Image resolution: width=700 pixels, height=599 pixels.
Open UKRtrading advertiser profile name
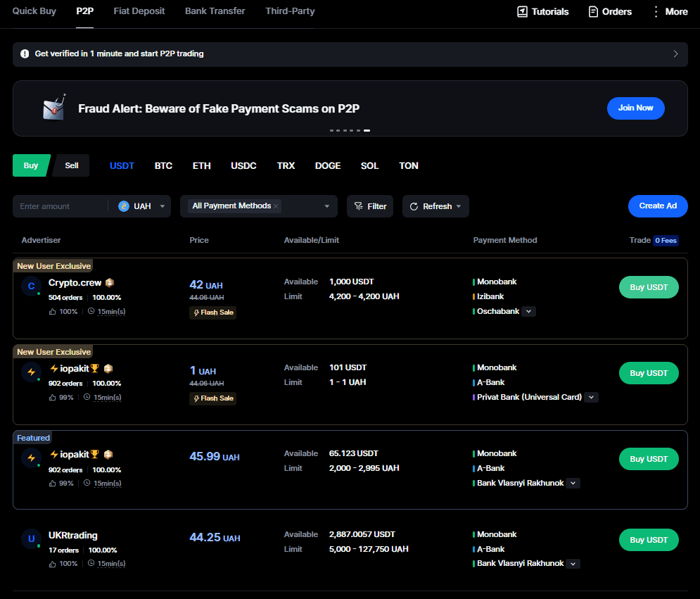coord(72,535)
